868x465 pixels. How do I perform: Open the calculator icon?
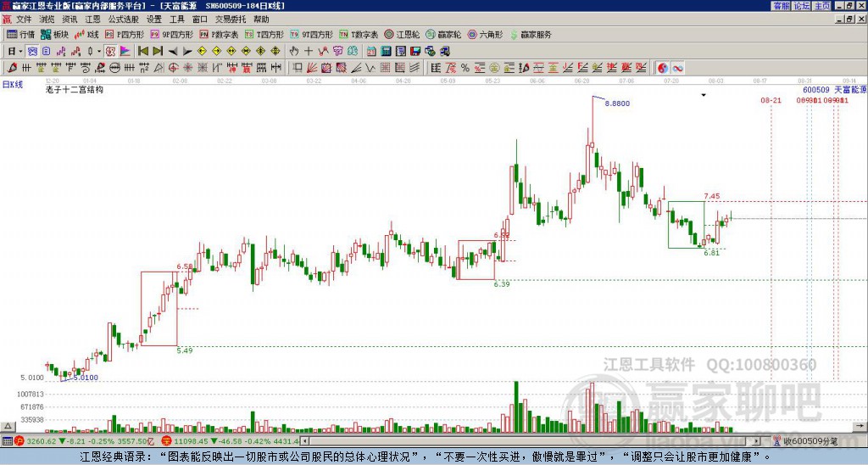pyautogui.click(x=386, y=52)
